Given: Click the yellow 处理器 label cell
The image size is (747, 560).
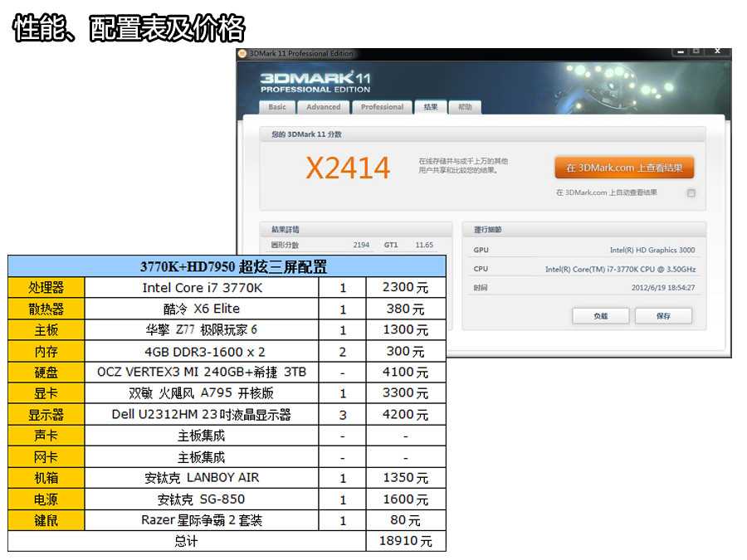Looking at the screenshot, I should coord(46,288).
